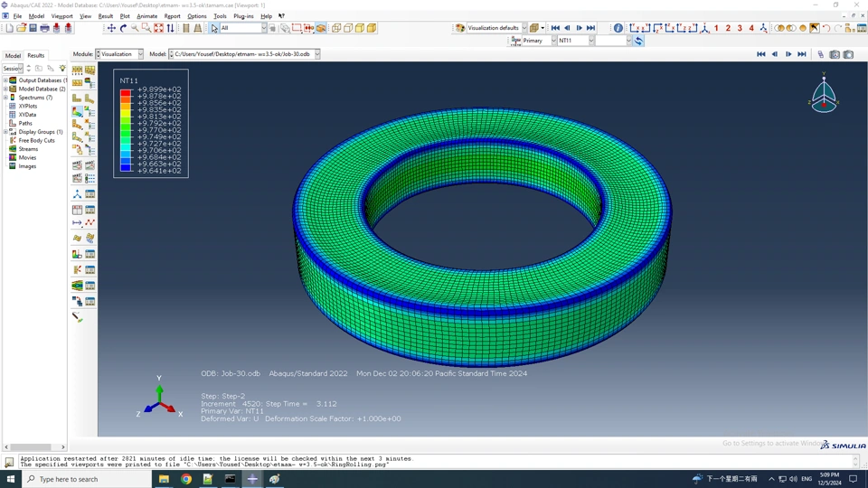Click the Save Model Database icon
This screenshot has height=488, width=868.
point(33,28)
